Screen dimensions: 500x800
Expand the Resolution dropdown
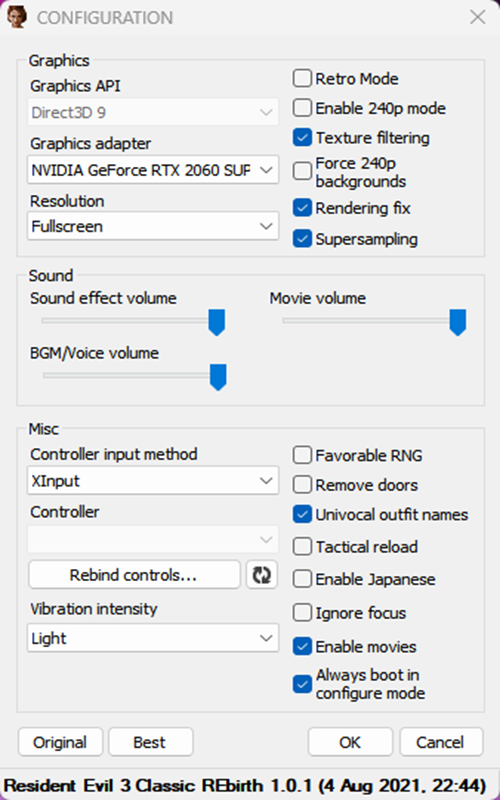point(153,226)
